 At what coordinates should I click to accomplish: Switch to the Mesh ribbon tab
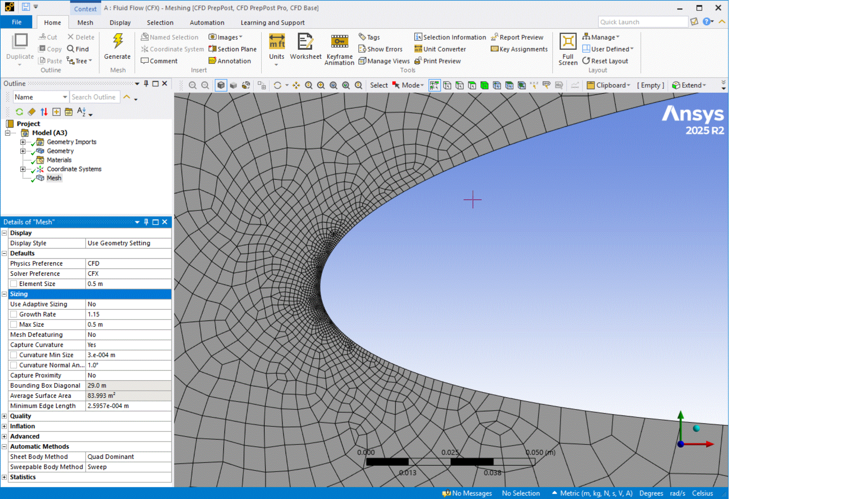coord(85,23)
